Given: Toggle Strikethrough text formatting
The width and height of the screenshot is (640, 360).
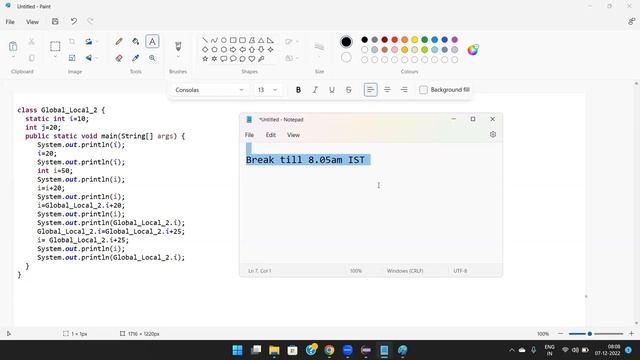Looking at the screenshot, I should [349, 90].
